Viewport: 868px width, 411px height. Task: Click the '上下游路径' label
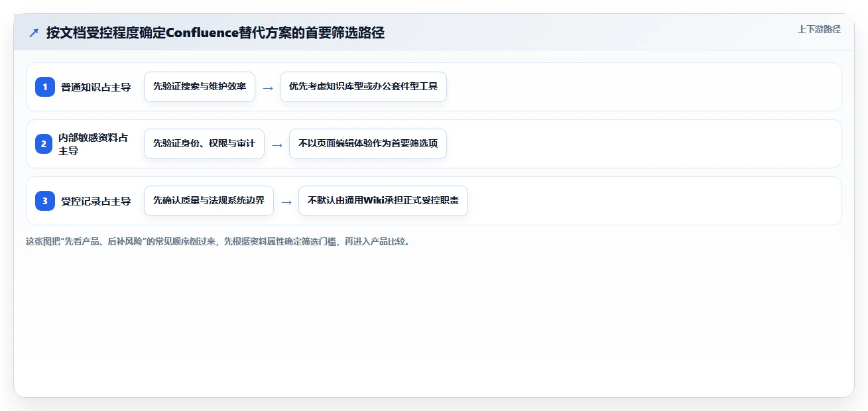819,29
